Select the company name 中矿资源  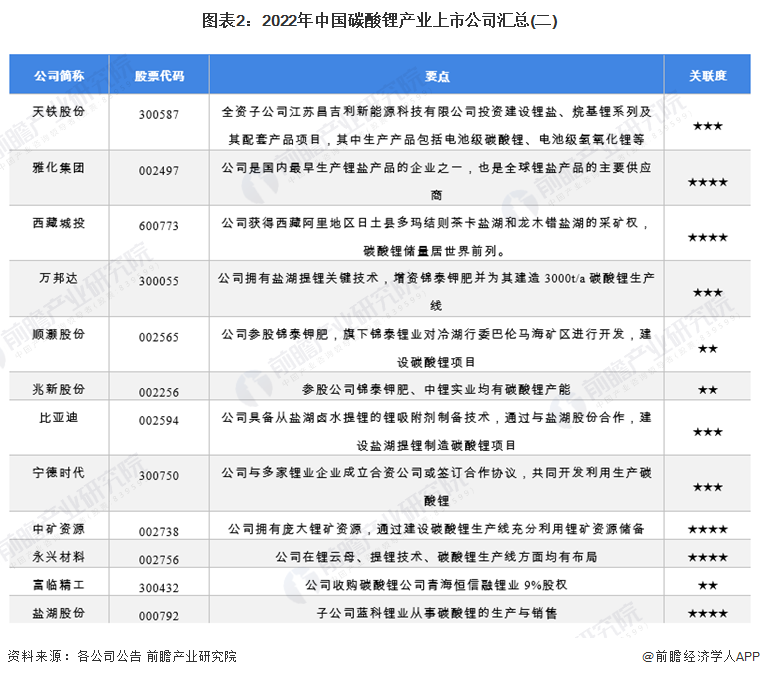tap(59, 529)
